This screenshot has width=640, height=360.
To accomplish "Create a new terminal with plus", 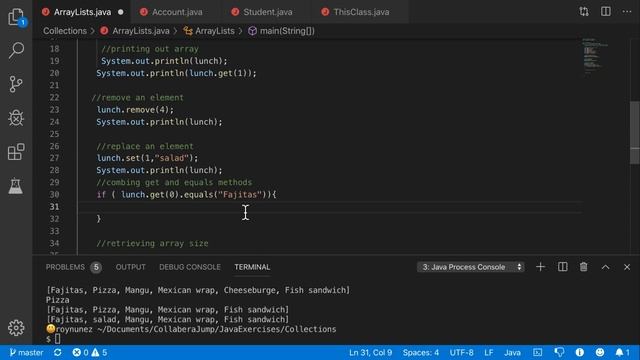I will (540, 267).
